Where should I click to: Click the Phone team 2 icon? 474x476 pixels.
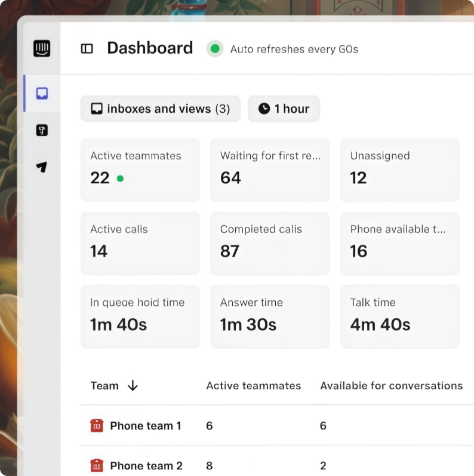(97, 465)
